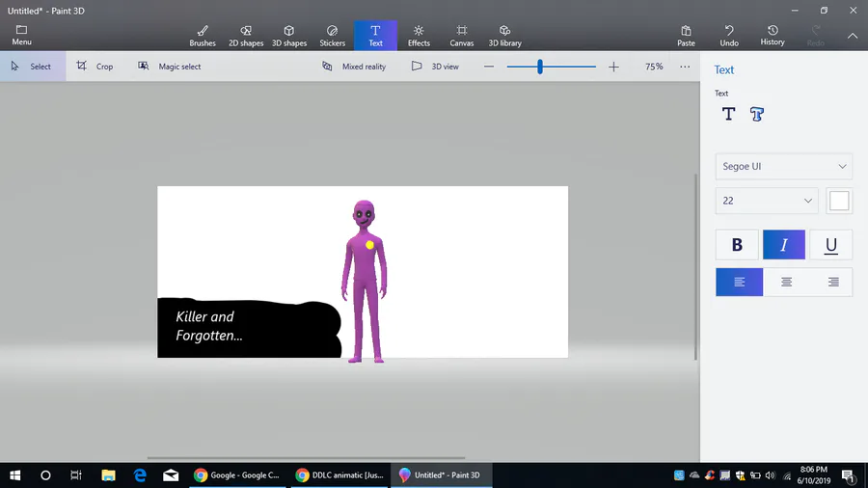Click the volume tray icon
Viewport: 868px width, 488px height.
click(x=770, y=475)
